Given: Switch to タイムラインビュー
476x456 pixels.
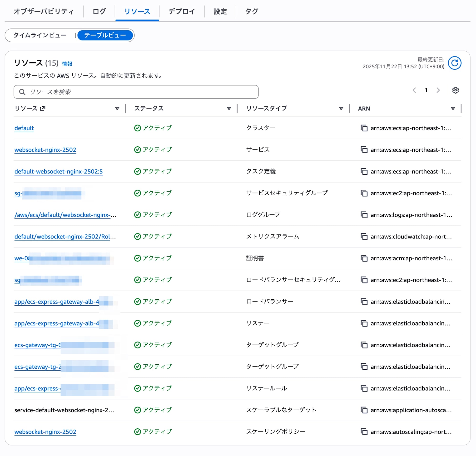Looking at the screenshot, I should tap(40, 35).
